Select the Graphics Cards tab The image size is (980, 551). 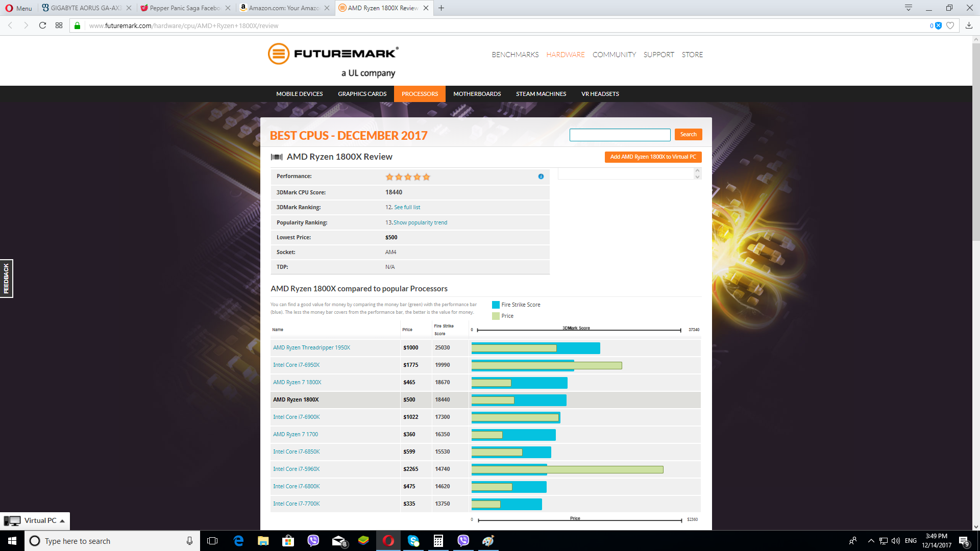click(362, 94)
